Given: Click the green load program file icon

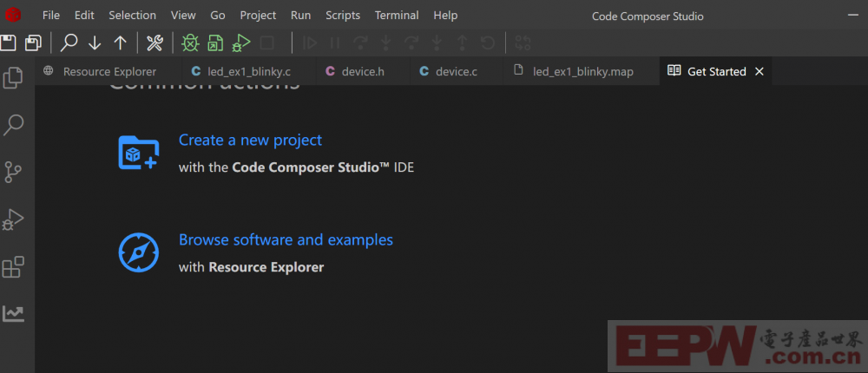Looking at the screenshot, I should pyautogui.click(x=215, y=43).
